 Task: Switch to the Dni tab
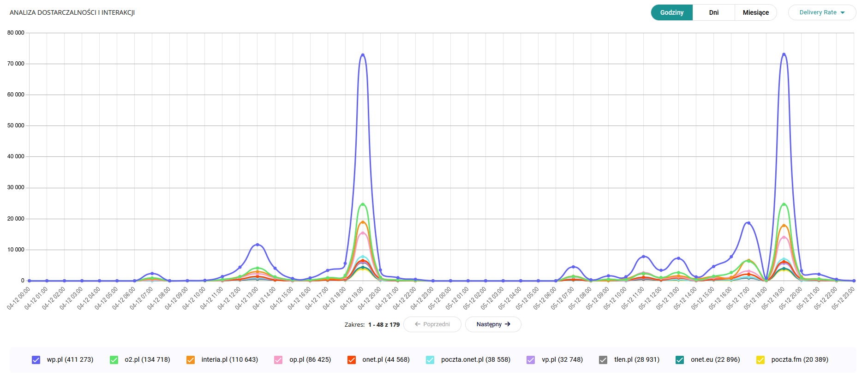coord(713,12)
